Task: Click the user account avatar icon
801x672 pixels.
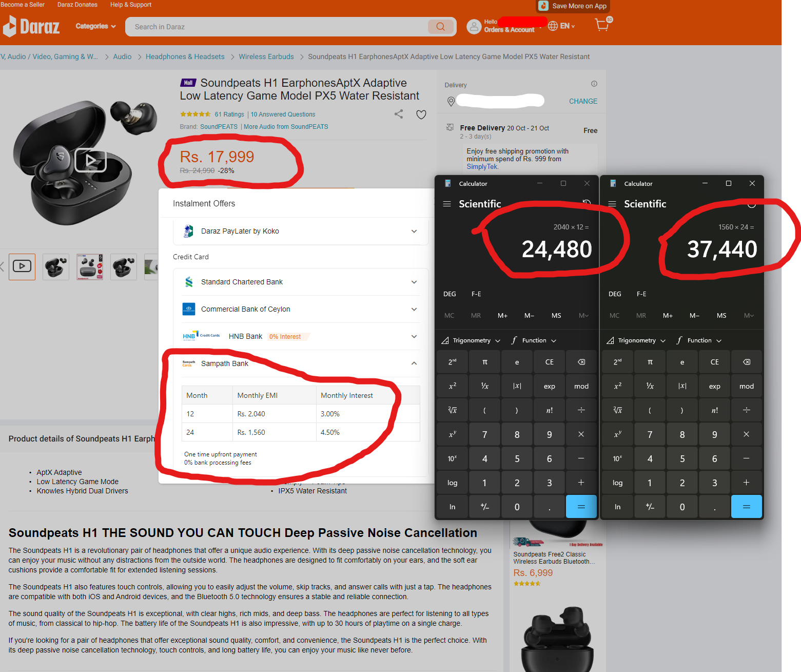Action: [474, 27]
